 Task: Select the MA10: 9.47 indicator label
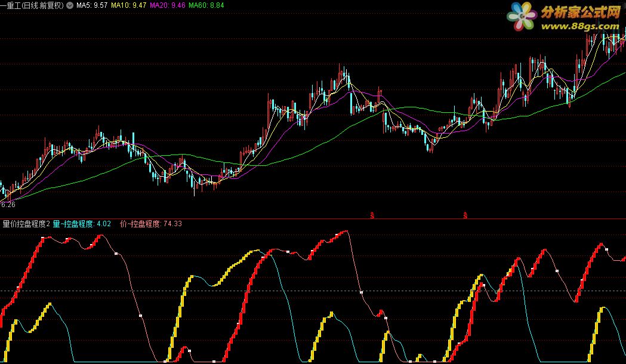(x=128, y=5)
